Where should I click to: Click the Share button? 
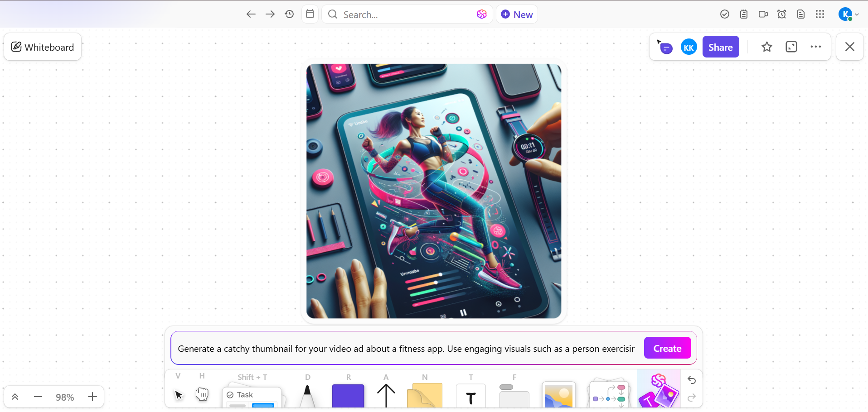(x=720, y=47)
